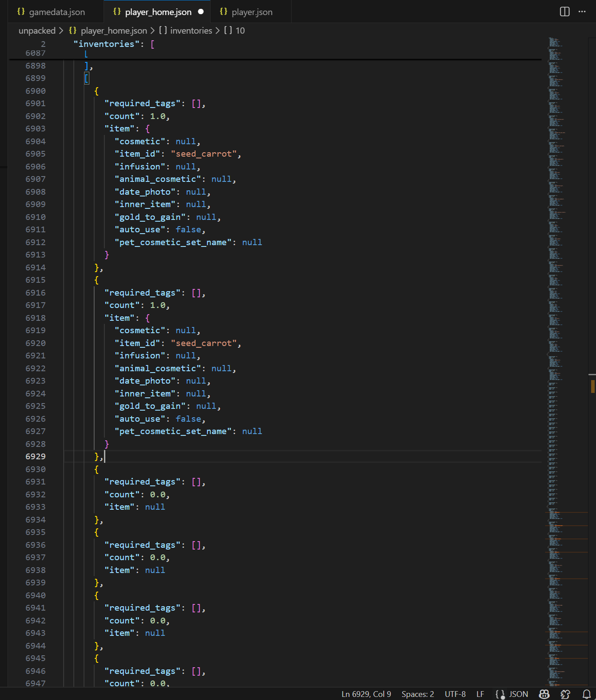Switch to the gamedata.json tab
This screenshot has height=700, width=596.
[x=57, y=12]
